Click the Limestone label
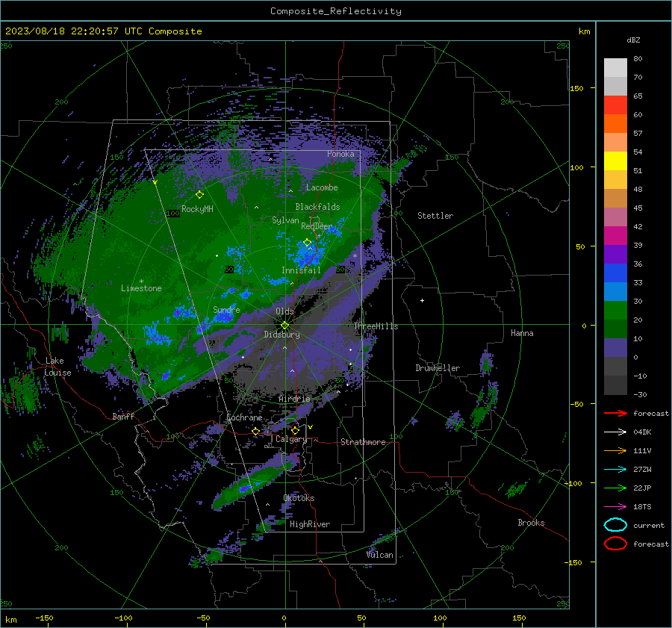This screenshot has width=672, height=628. tap(141, 288)
